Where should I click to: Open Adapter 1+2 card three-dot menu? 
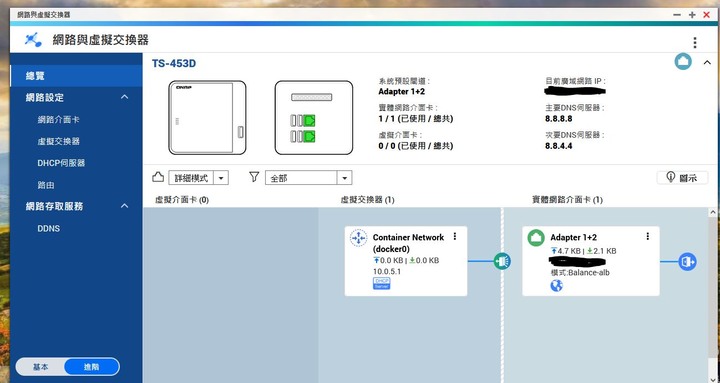pyautogui.click(x=647, y=236)
